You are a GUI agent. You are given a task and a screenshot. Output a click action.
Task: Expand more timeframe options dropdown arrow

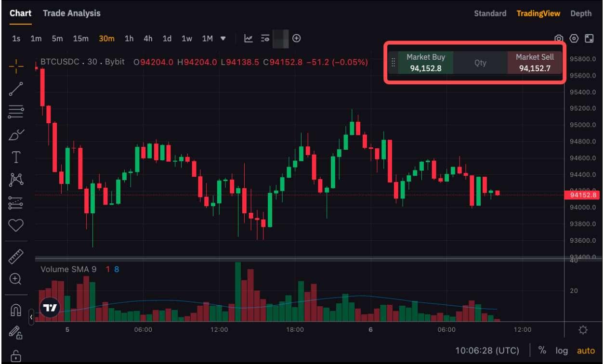(223, 39)
